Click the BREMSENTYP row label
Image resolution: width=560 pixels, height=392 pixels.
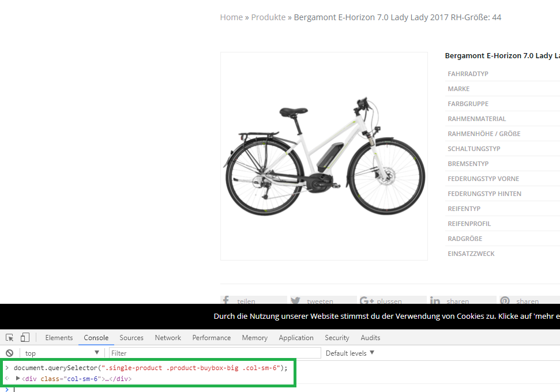468,164
